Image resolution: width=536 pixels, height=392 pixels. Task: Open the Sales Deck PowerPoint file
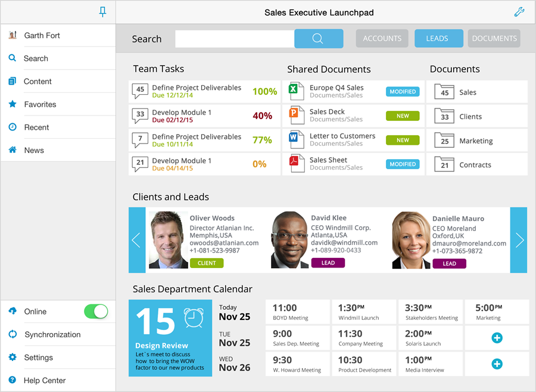[328, 115]
